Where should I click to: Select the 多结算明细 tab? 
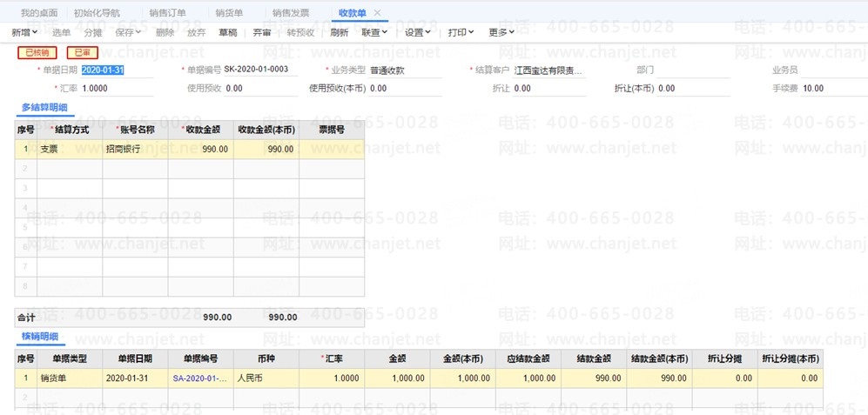[x=45, y=107]
